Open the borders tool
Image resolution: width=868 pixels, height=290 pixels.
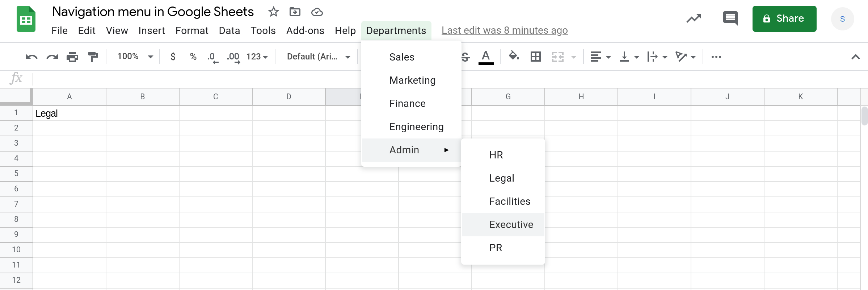tap(535, 57)
